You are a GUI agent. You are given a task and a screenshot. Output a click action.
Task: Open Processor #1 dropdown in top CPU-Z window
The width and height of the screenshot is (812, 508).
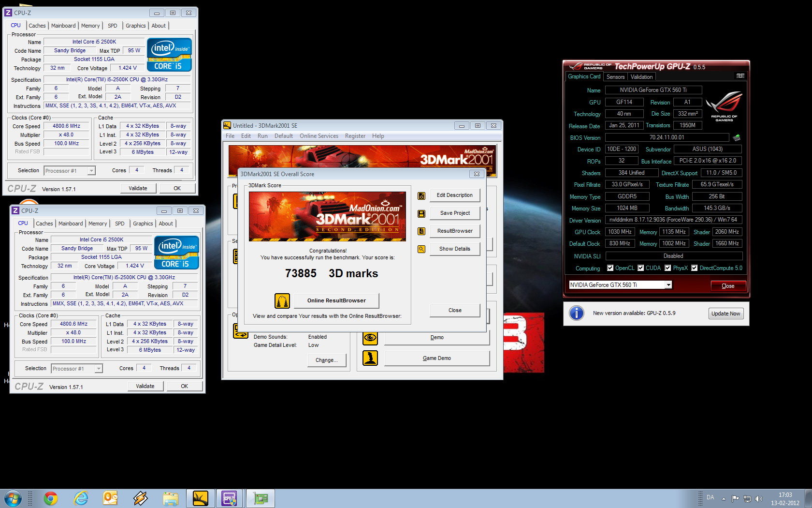click(91, 171)
